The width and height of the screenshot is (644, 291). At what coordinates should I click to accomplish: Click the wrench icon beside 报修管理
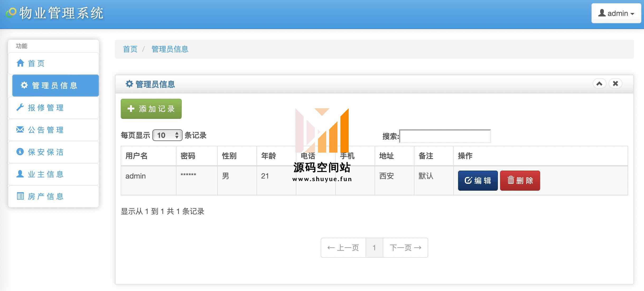[20, 107]
